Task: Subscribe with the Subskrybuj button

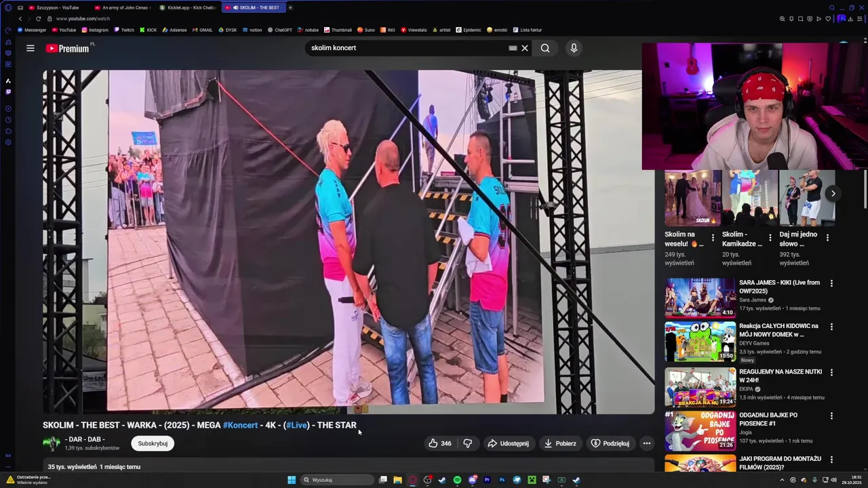Action: 153,443
